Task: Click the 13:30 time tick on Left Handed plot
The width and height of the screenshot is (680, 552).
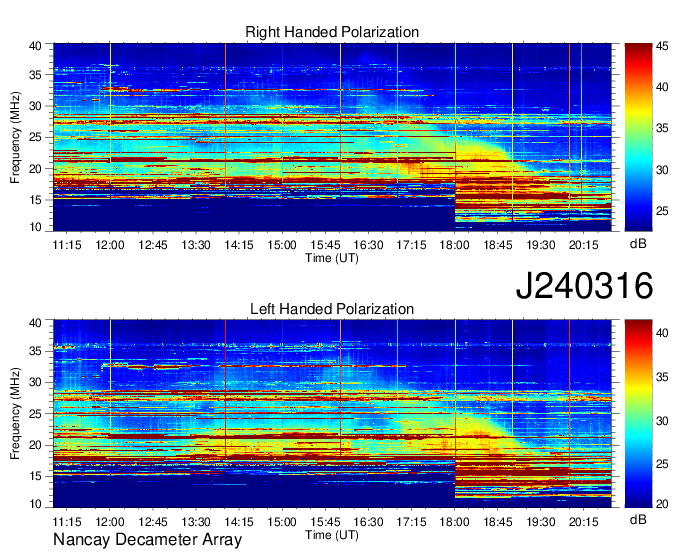Action: pyautogui.click(x=196, y=522)
